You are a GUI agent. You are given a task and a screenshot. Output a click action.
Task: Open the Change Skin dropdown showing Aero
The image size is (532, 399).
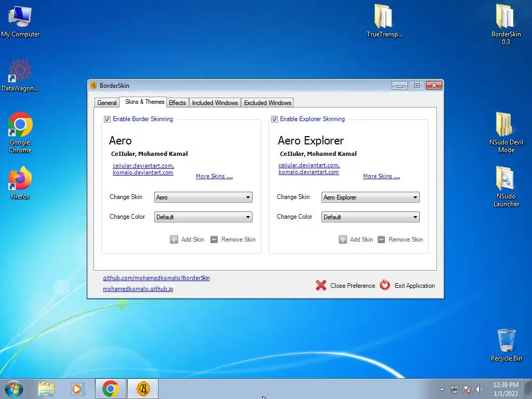point(203,197)
